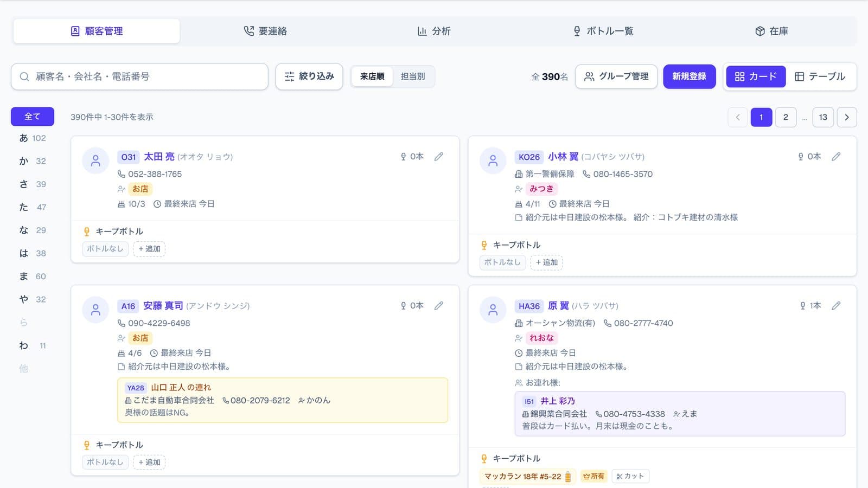
Task: Click the みつき staff tag
Action: click(541, 189)
